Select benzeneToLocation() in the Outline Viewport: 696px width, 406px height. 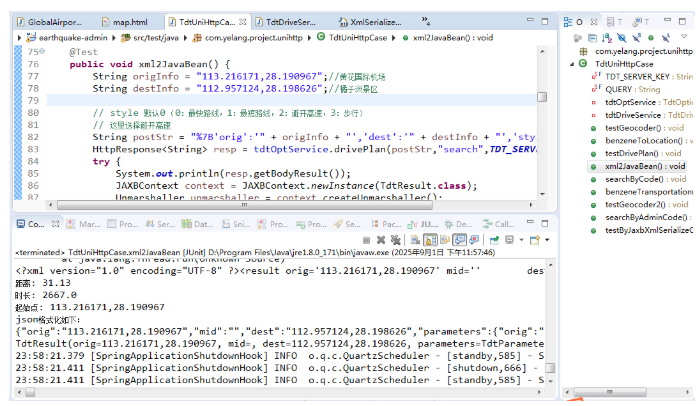pos(642,141)
